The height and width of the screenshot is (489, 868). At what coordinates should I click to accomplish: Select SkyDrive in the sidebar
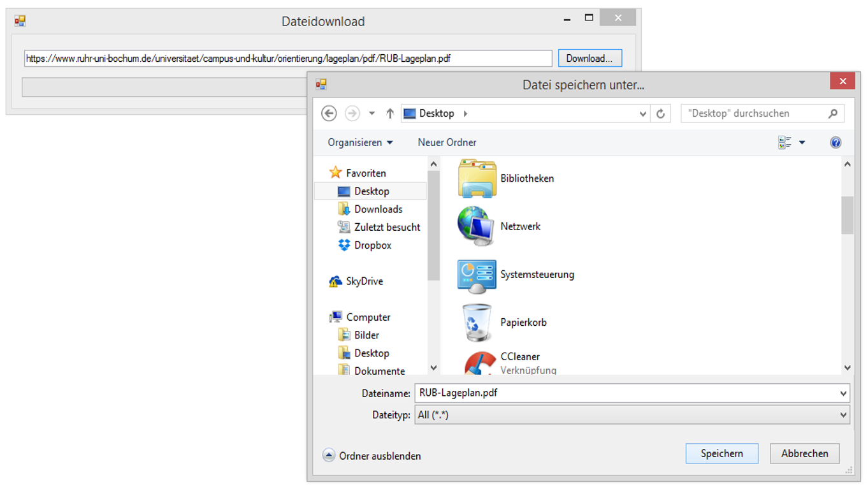[365, 281]
